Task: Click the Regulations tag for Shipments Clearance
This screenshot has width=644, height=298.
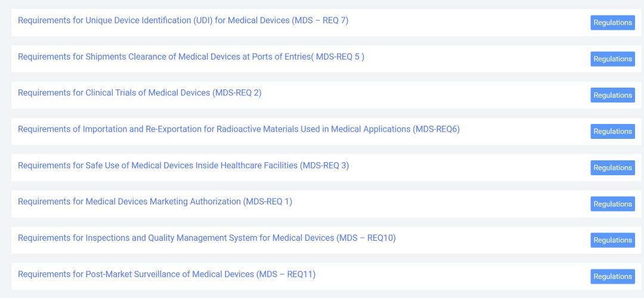Action: pos(612,59)
